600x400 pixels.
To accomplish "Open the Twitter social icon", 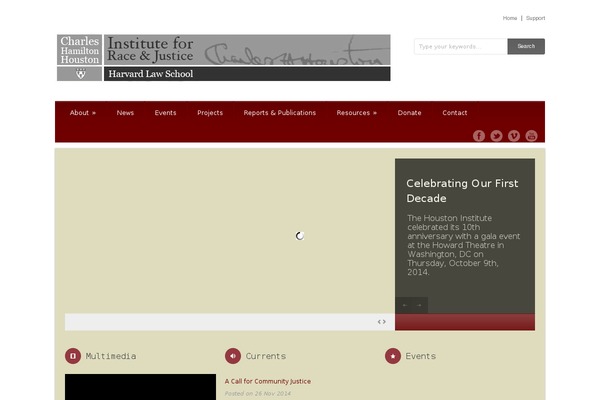I will click(496, 136).
